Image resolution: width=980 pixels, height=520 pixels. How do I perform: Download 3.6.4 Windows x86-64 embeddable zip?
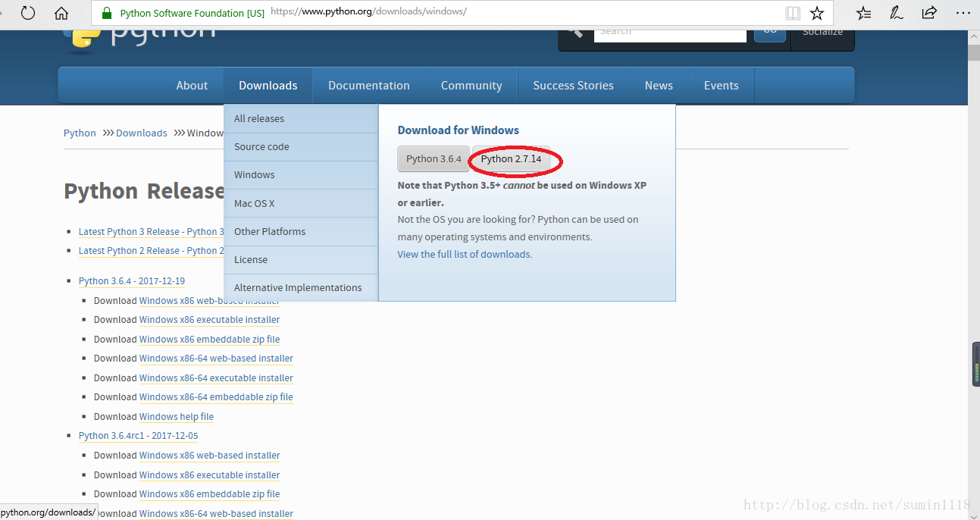[216, 397]
